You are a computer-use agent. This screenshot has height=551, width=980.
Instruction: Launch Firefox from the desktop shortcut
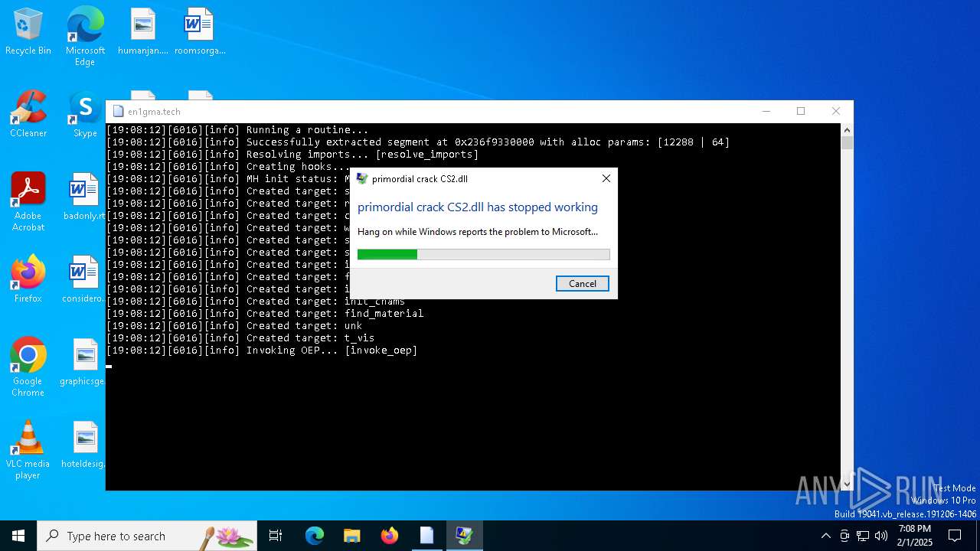tap(28, 279)
